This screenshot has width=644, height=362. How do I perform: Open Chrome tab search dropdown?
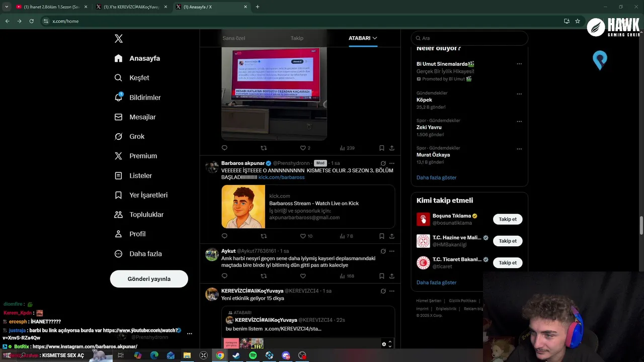pos(7,7)
